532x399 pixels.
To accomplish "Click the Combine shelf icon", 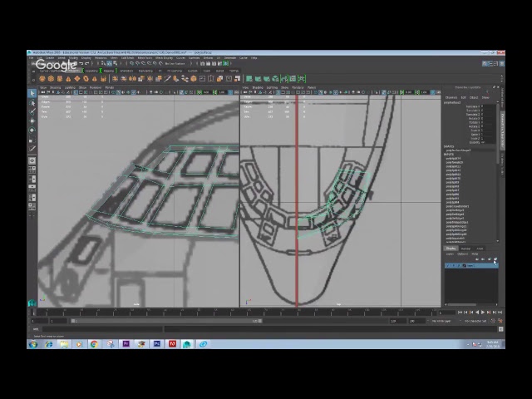I will pos(115,79).
